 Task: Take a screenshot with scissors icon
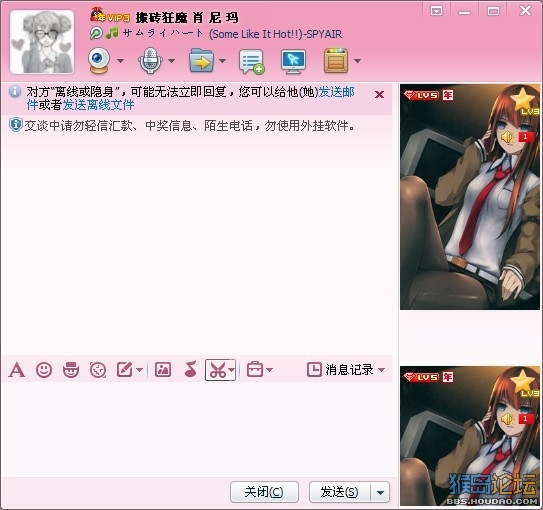tap(217, 370)
